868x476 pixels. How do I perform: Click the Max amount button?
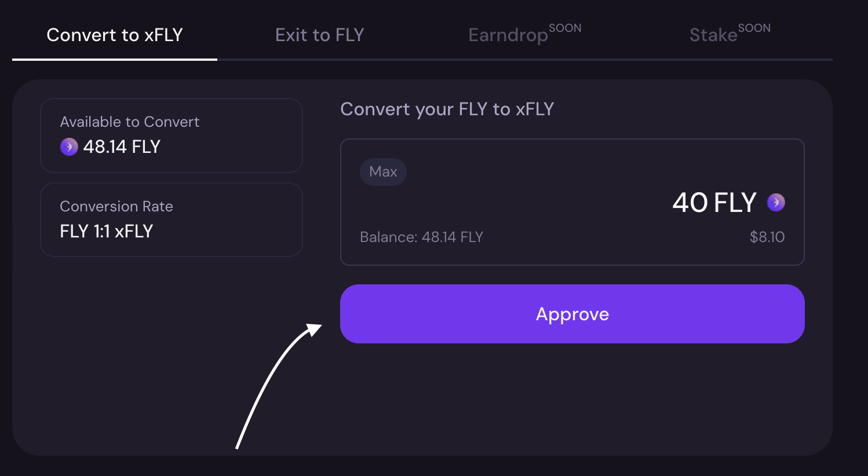click(383, 172)
